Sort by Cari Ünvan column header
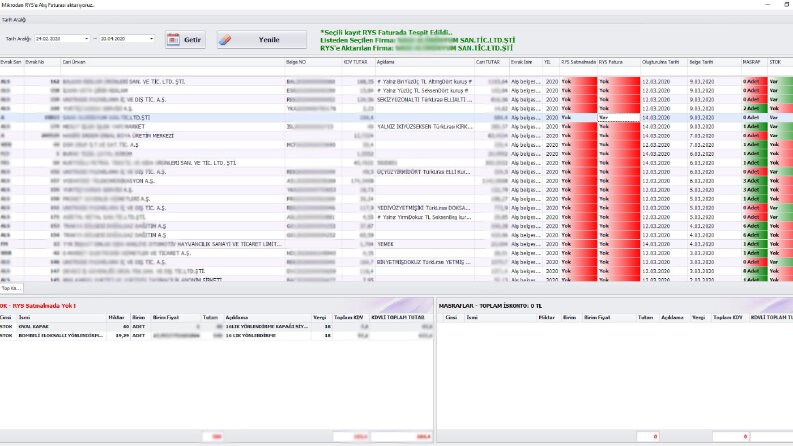Image resolution: width=793 pixels, height=446 pixels. (x=172, y=62)
